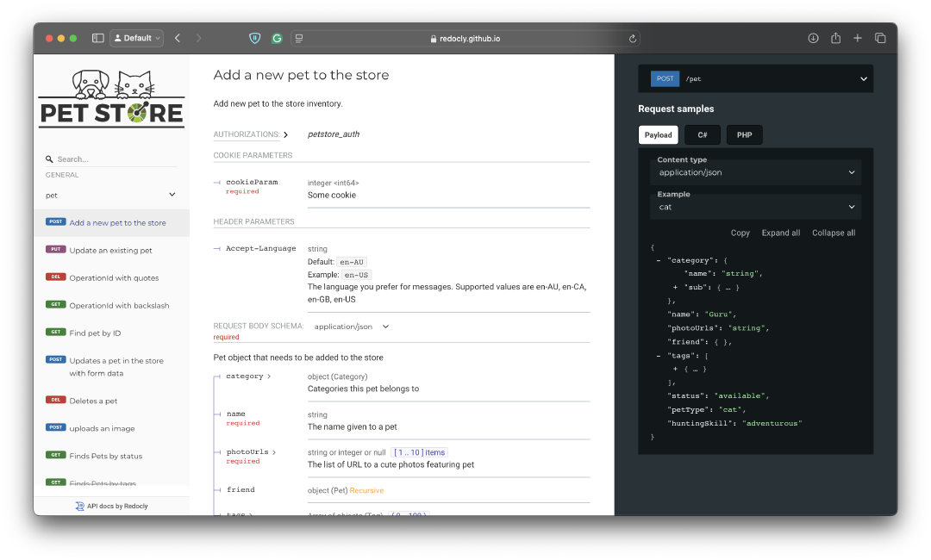Open the reader view icon in address bar
This screenshot has height=560, width=931.
pos(299,38)
